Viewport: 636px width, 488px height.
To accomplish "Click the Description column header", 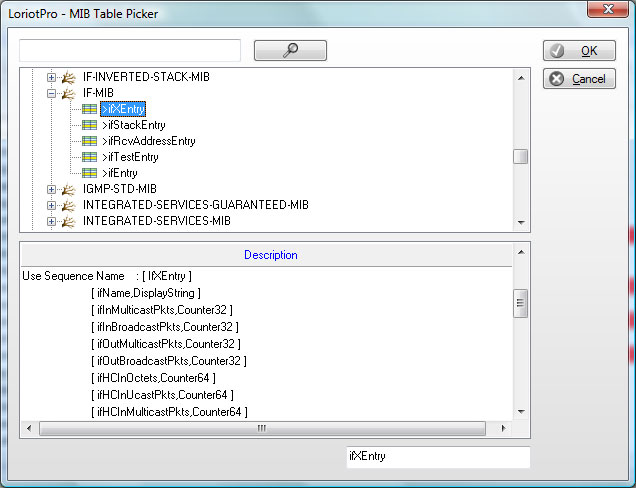I will coord(266,255).
